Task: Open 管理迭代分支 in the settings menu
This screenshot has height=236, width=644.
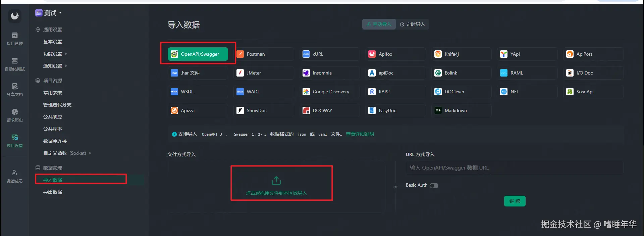Action: [57, 105]
